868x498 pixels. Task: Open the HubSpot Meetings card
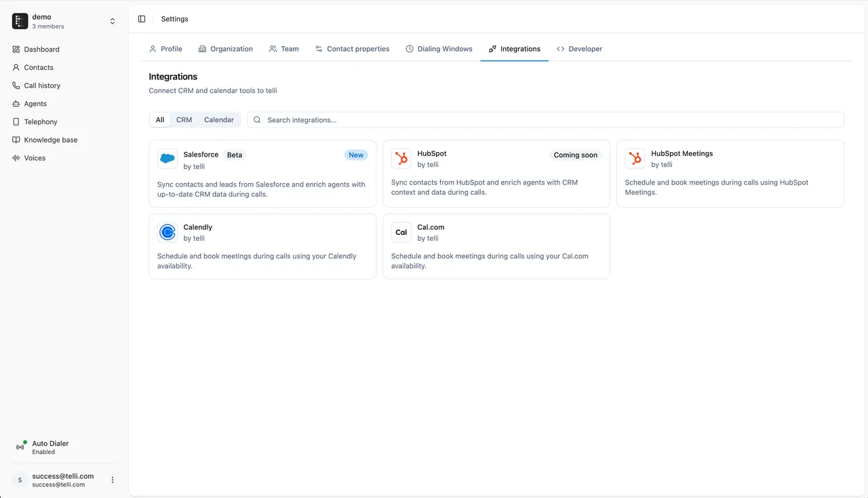[730, 174]
